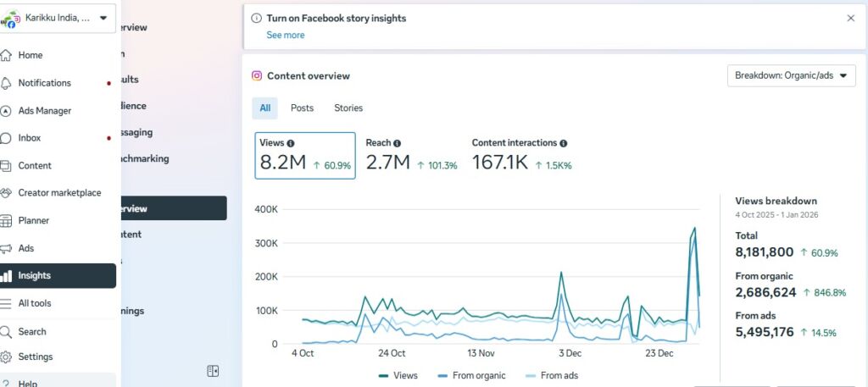
Task: Open Notifications bell icon
Action: tap(7, 83)
